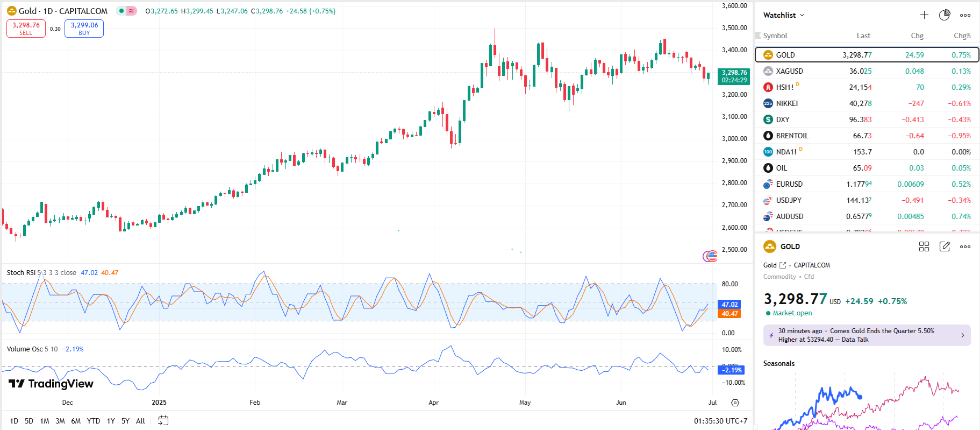Open chart settings gear on the time axis
Screen dimensions: 980x430
point(735,403)
